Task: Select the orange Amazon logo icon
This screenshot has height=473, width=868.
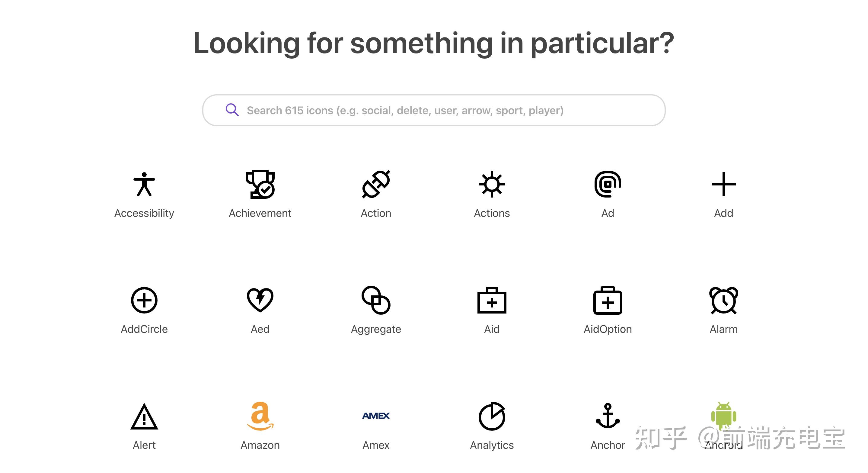Action: [x=260, y=416]
